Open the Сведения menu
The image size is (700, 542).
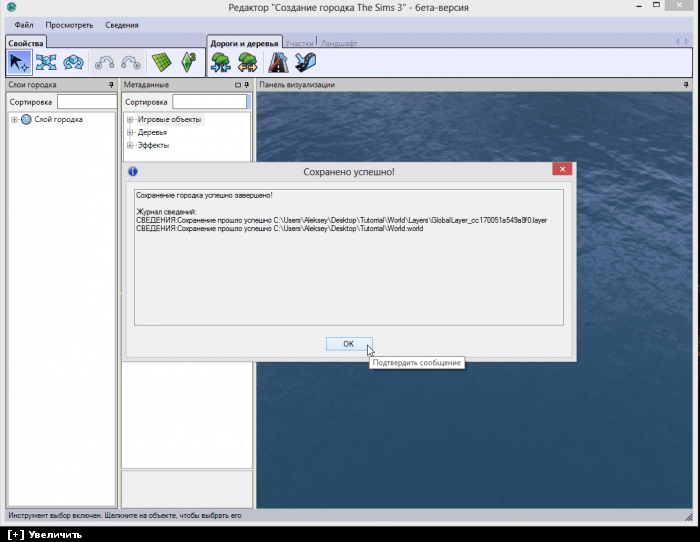(122, 25)
